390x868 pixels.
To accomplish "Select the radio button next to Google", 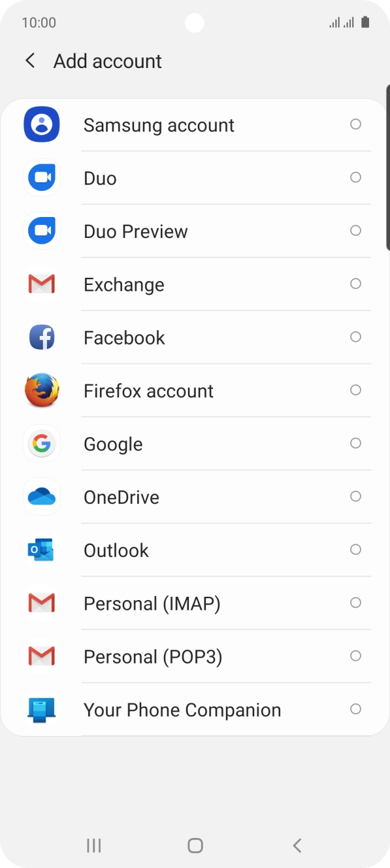I will point(355,443).
